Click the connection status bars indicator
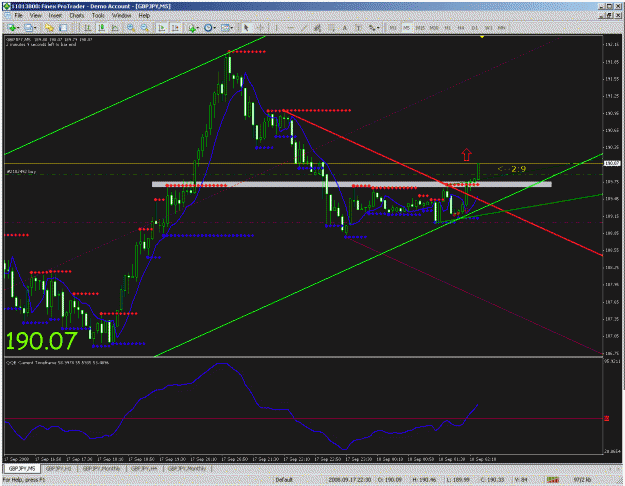Viewport: 625px width, 486px height. point(552,480)
